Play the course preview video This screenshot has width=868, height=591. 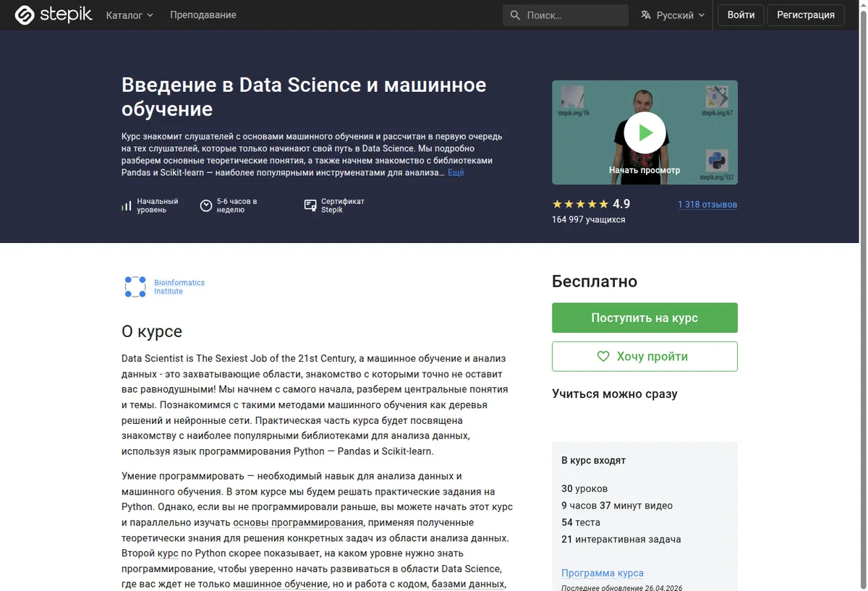[644, 132]
